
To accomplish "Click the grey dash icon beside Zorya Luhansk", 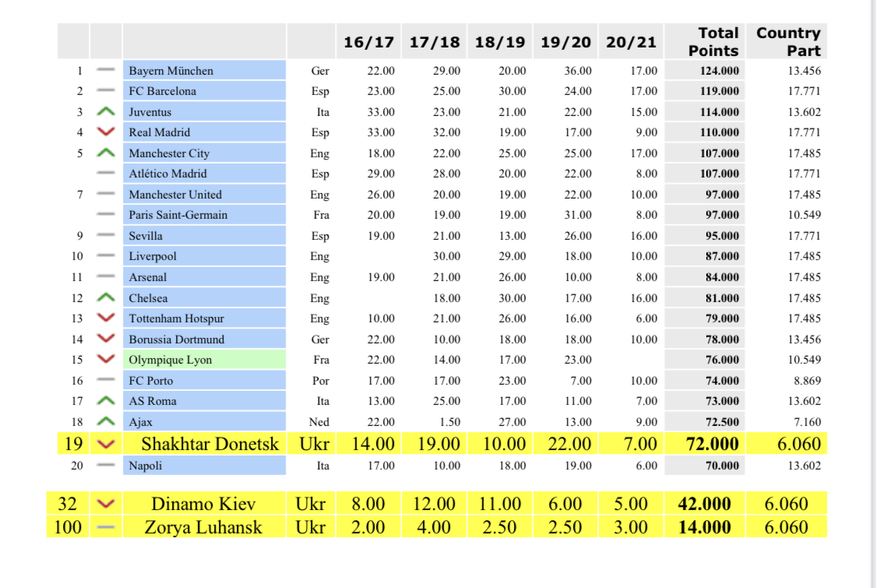I will click(x=106, y=527).
